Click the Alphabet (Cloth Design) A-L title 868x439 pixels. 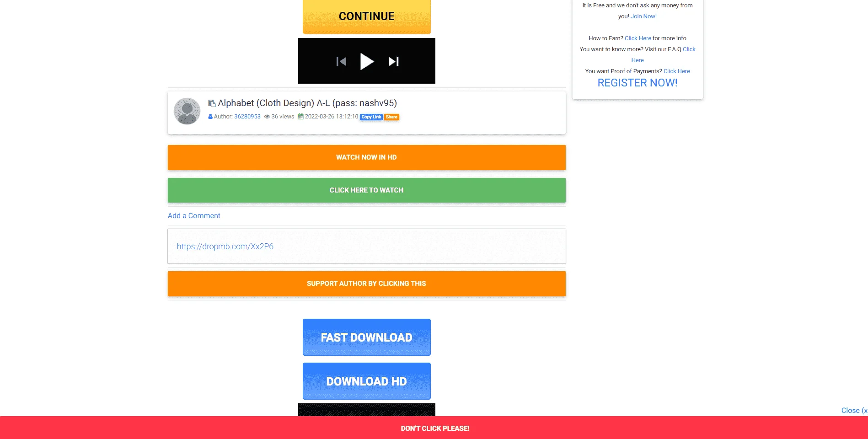pyautogui.click(x=307, y=103)
